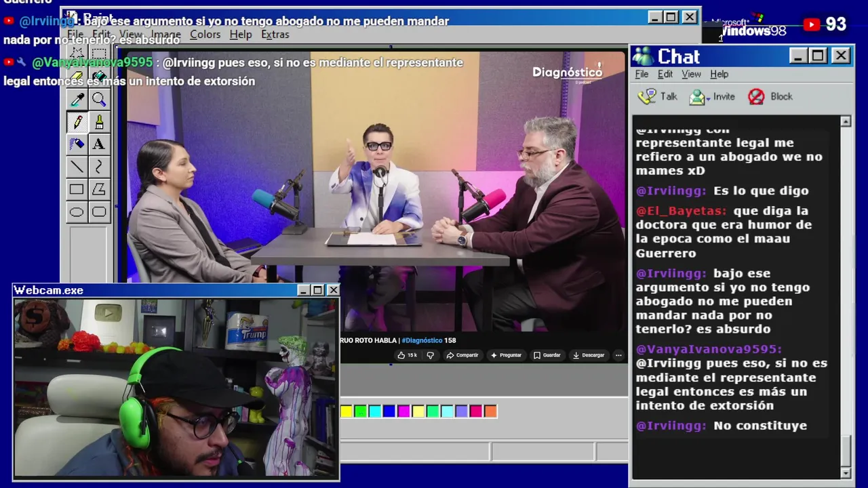Click the Chat scrollbar up arrow

[x=846, y=121]
